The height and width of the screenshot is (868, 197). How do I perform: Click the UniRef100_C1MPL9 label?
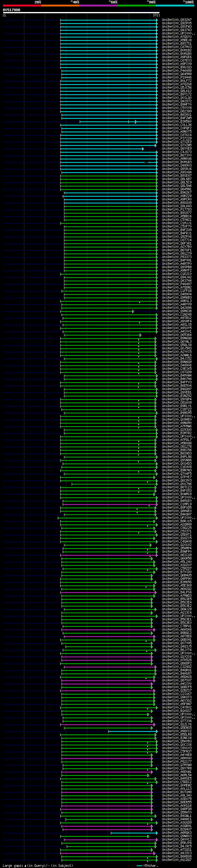tap(177, 504)
